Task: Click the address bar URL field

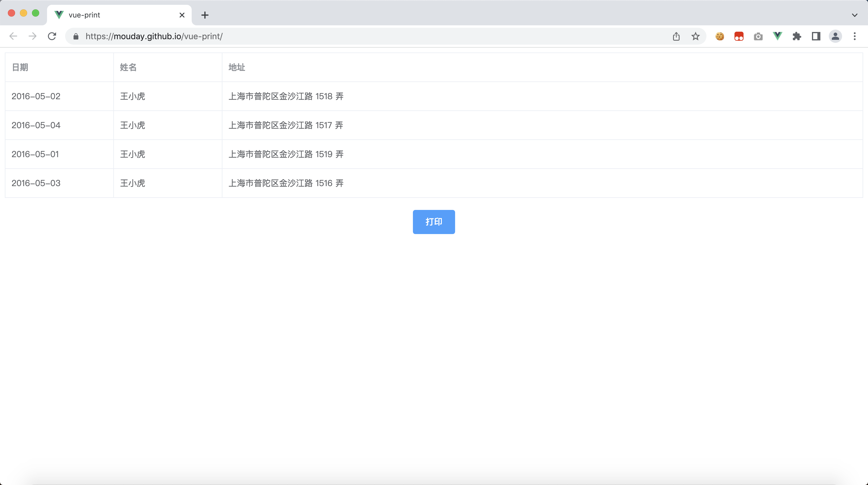Action: (371, 36)
